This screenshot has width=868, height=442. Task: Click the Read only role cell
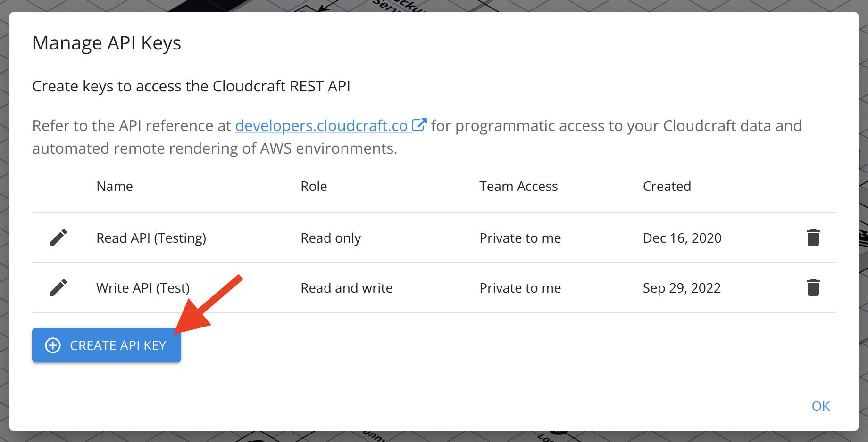click(x=331, y=238)
